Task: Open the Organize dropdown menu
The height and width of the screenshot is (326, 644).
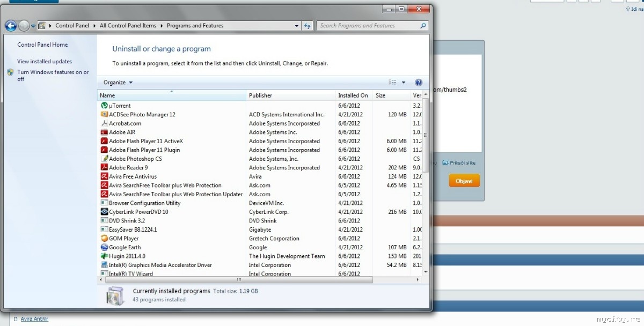Action: pos(118,83)
